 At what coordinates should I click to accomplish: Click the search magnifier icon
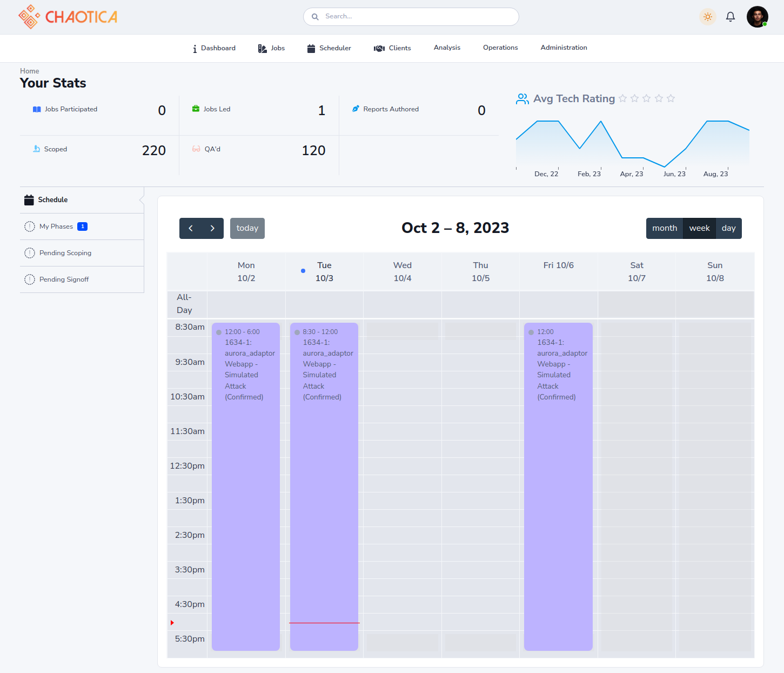[315, 17]
